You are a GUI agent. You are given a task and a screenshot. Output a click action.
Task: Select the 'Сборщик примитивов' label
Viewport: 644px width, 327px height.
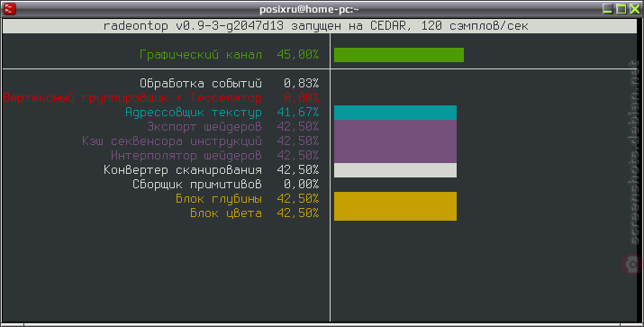197,184
